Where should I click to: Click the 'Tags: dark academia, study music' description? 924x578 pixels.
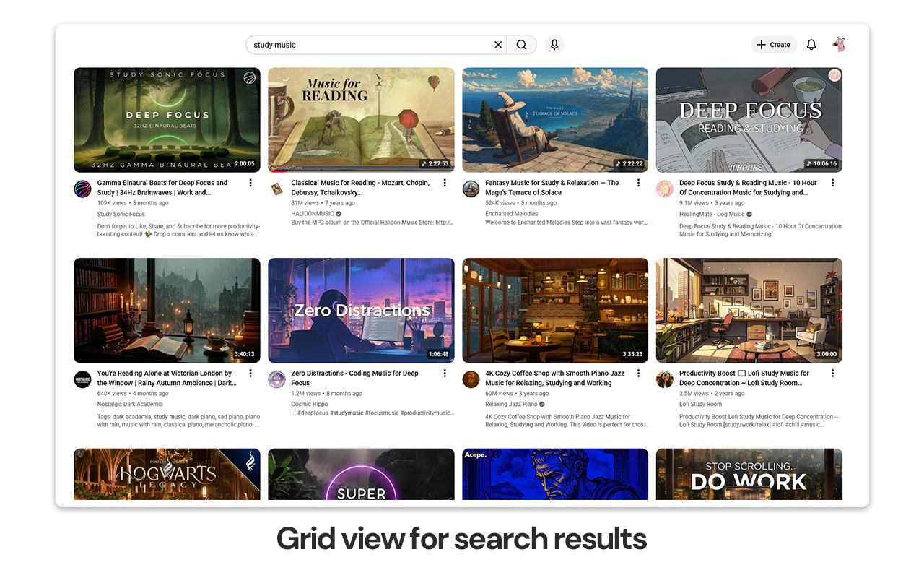tap(179, 420)
